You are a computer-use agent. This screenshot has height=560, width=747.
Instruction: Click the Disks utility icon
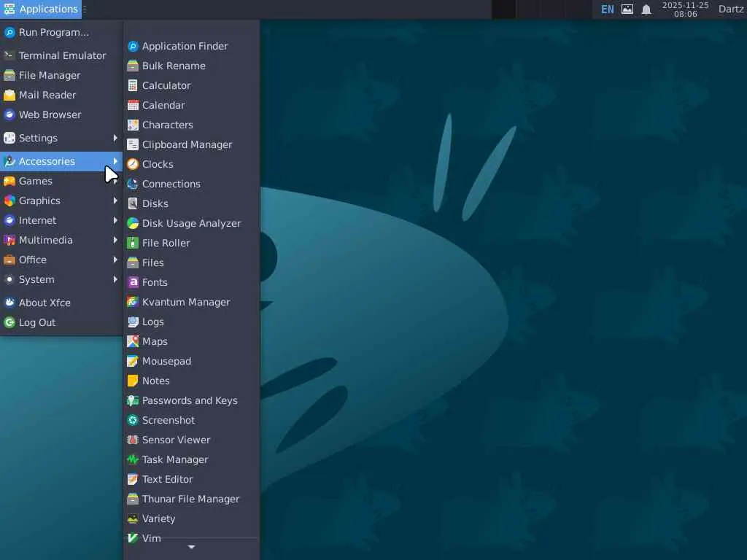133,204
